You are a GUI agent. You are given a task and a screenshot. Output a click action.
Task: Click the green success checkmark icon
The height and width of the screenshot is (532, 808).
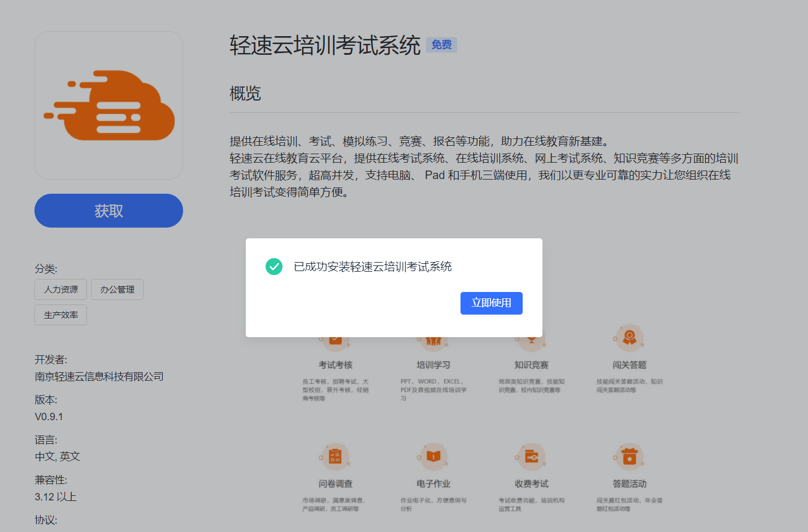pos(274,267)
